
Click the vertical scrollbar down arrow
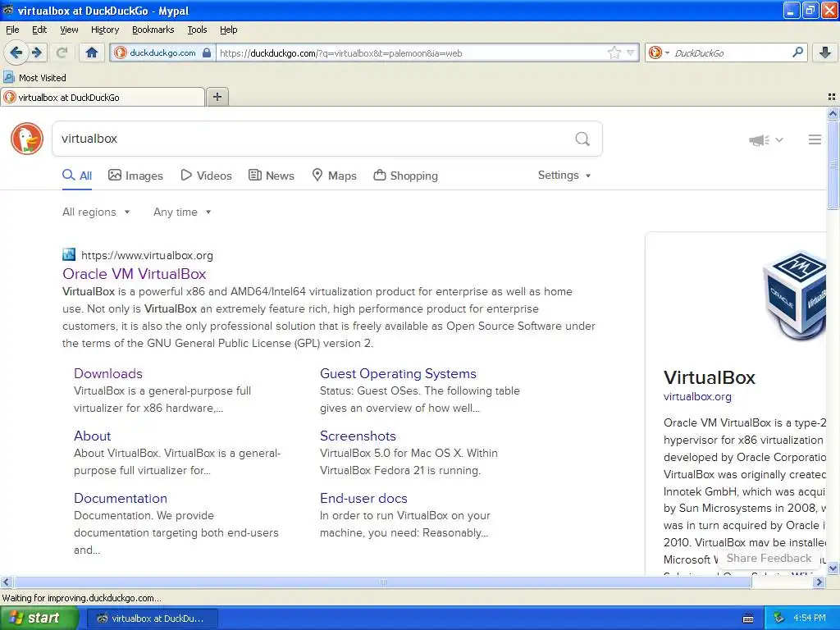pos(833,568)
